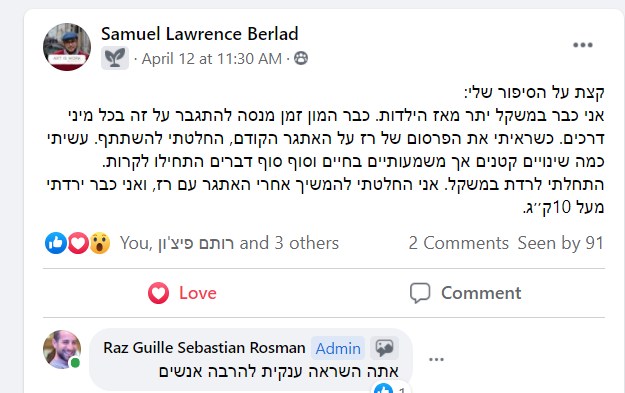View the Seen by 91 list
Screen dimensions: 625x393
(x=561, y=243)
